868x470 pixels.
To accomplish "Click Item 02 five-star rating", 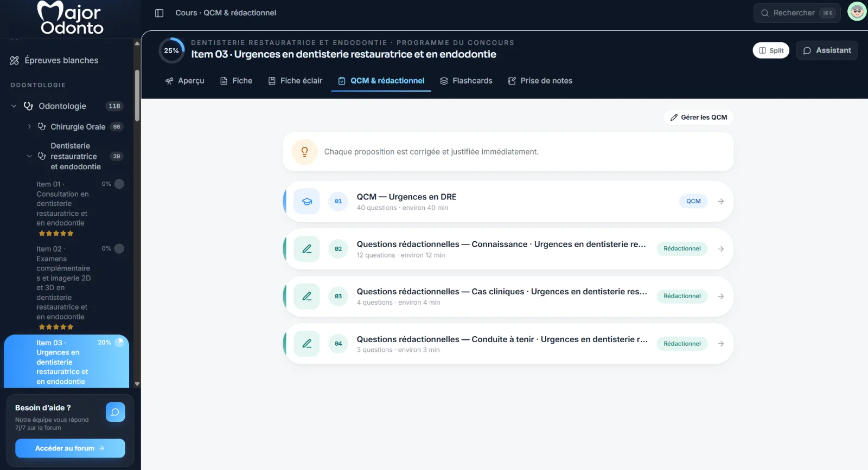I will [x=56, y=327].
